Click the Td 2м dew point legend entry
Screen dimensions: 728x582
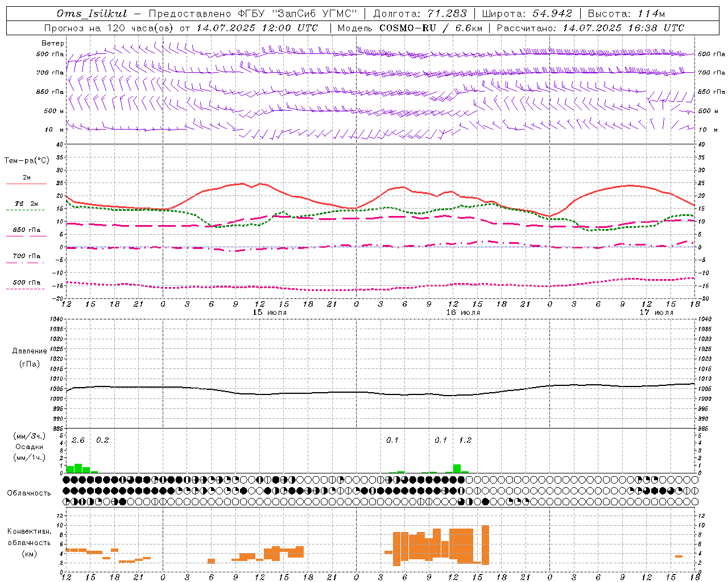pyautogui.click(x=26, y=203)
